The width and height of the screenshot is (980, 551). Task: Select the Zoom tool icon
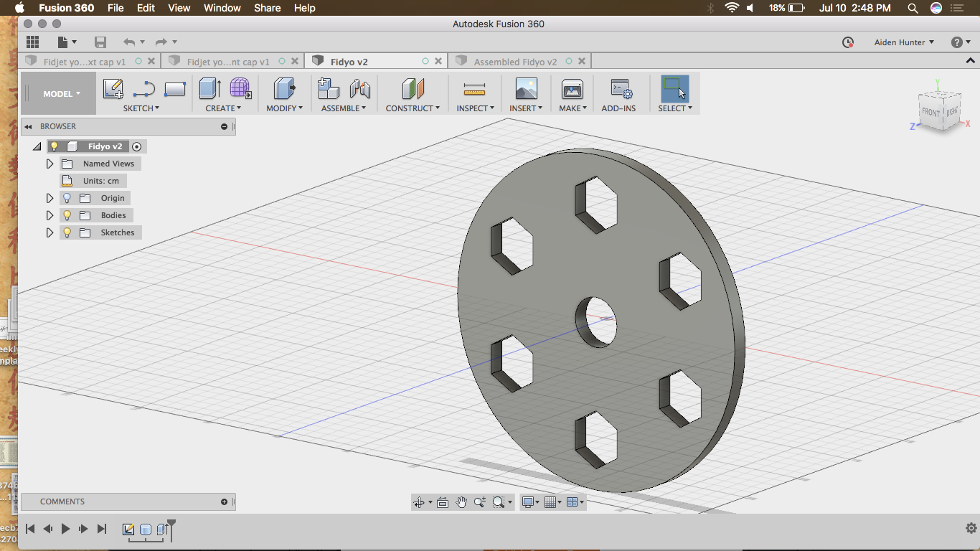click(479, 502)
